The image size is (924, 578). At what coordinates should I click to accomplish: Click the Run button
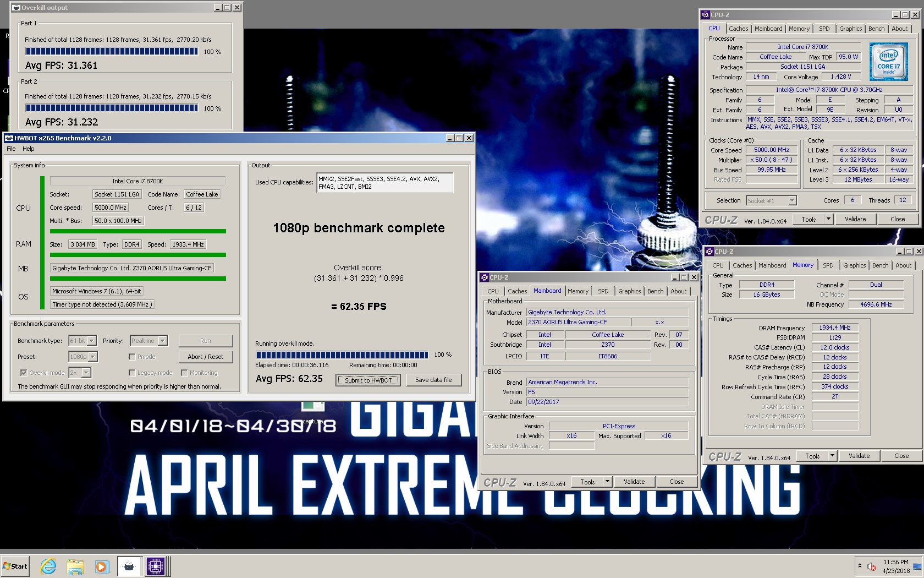point(206,341)
